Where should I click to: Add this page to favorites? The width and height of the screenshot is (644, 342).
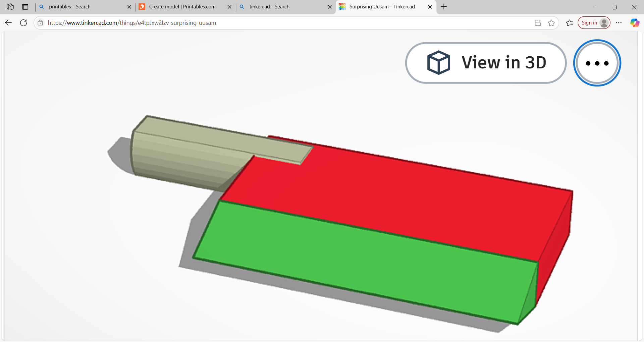point(551,23)
